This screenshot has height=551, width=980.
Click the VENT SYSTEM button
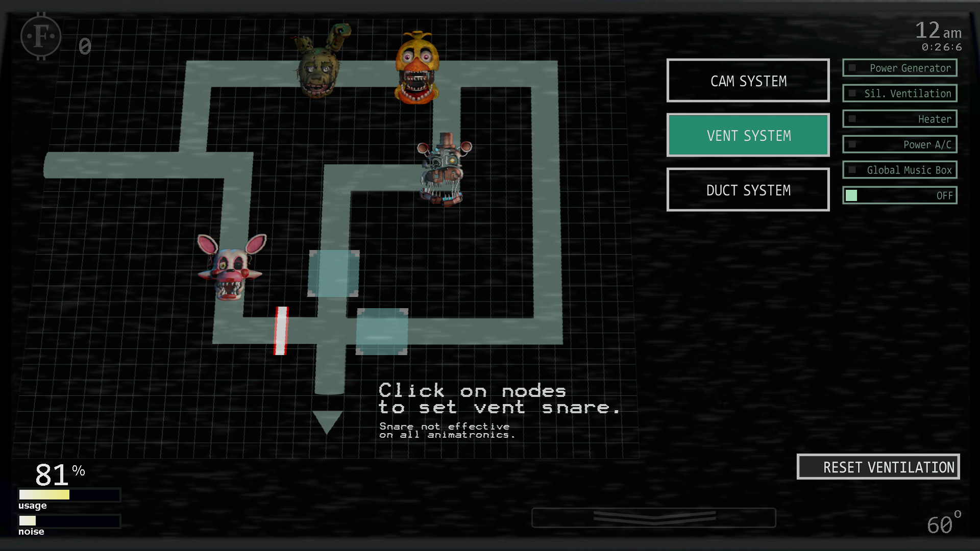748,135
